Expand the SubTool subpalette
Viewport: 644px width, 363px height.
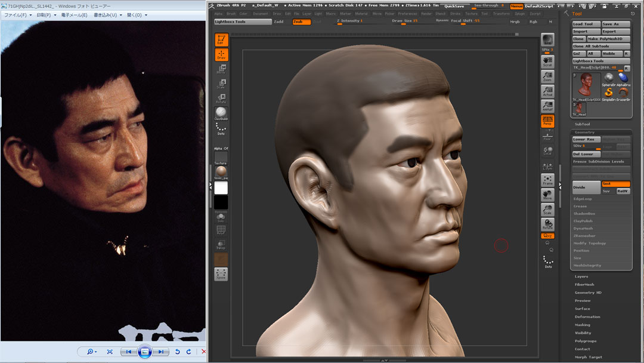point(583,124)
